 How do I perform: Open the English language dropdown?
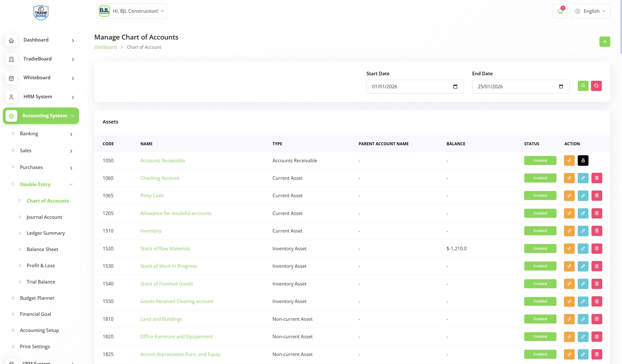(x=590, y=11)
